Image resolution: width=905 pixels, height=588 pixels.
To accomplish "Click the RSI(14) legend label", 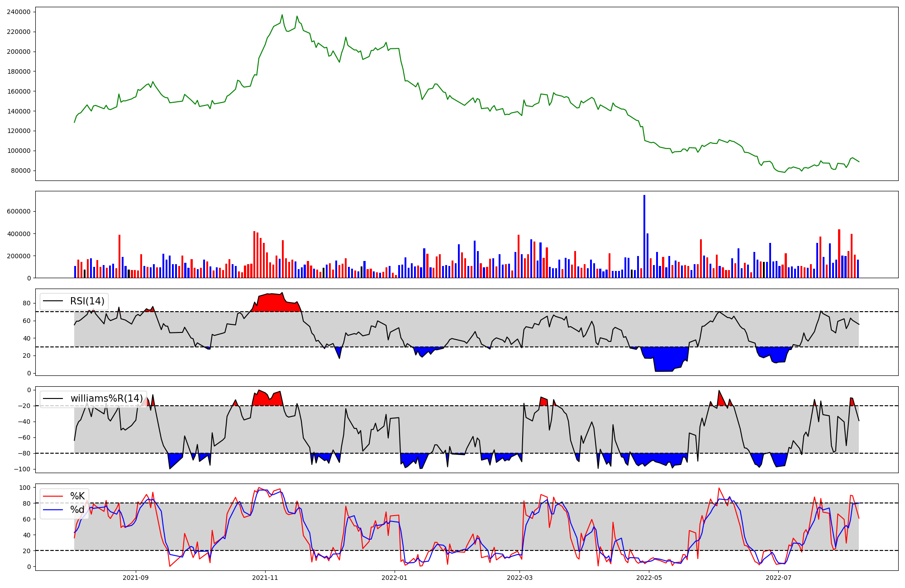I will pyautogui.click(x=87, y=301).
